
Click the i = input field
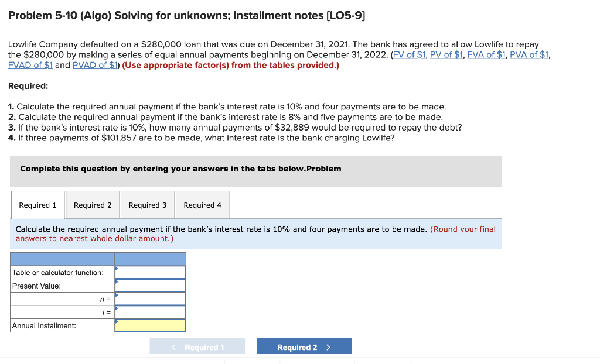[x=151, y=312]
